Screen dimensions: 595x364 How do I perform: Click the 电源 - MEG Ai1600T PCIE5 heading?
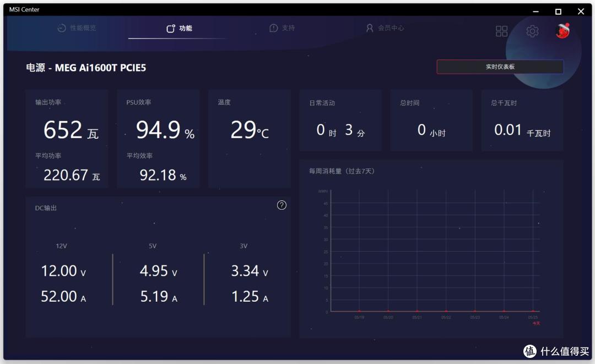(86, 68)
